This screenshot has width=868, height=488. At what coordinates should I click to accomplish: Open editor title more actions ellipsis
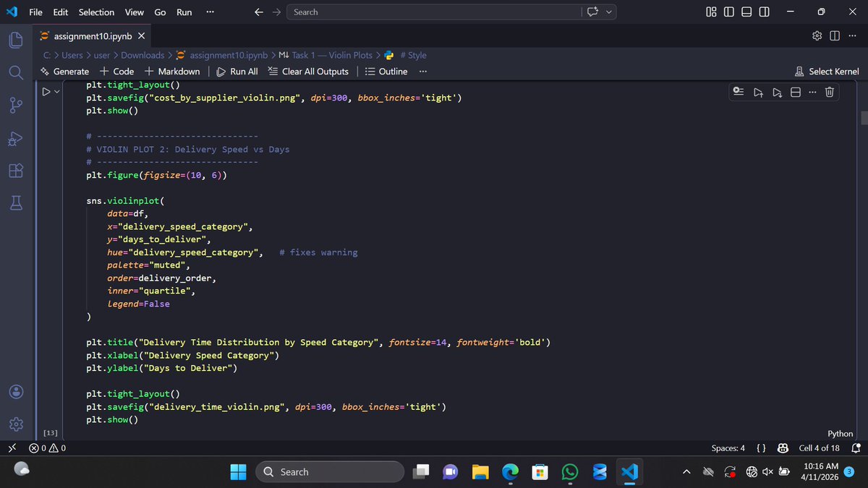(853, 36)
